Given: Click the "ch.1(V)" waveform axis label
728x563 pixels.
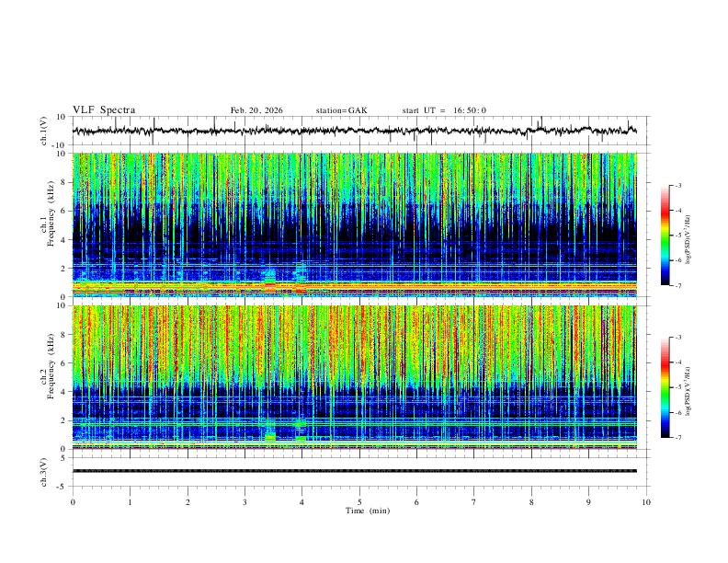Looking at the screenshot, I should (44, 131).
